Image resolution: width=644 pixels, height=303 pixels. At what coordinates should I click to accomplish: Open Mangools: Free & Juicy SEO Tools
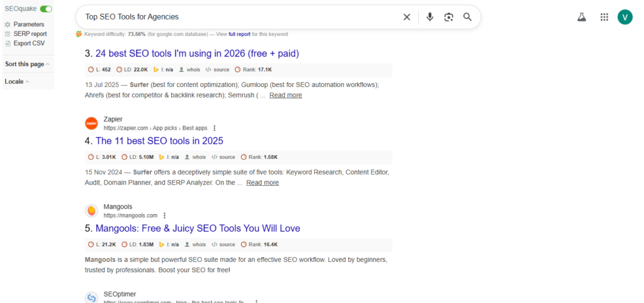tap(197, 228)
